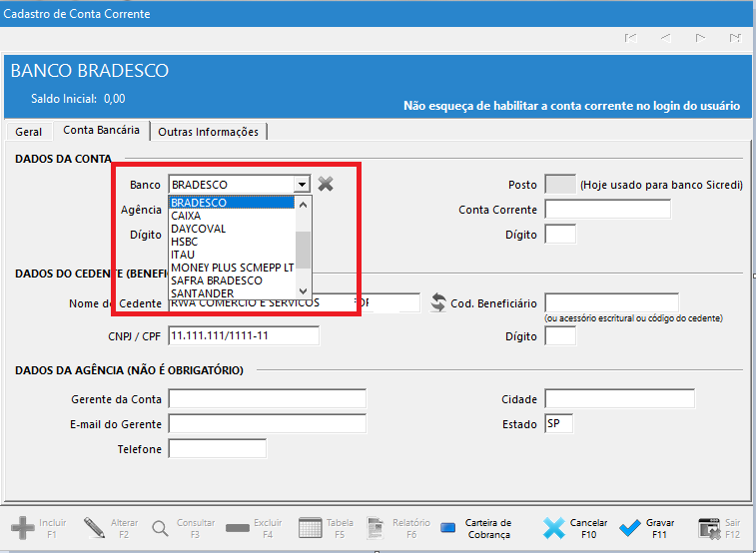
Task: Click the bank list scrollbar thumb
Action: (303, 250)
